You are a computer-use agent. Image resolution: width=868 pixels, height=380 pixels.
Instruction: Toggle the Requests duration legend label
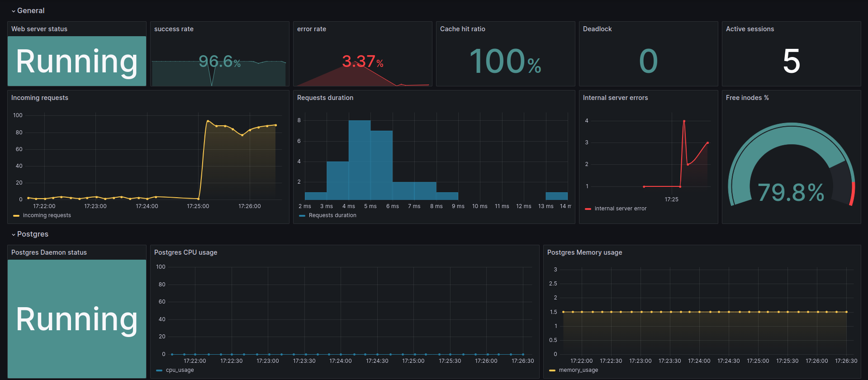(332, 215)
